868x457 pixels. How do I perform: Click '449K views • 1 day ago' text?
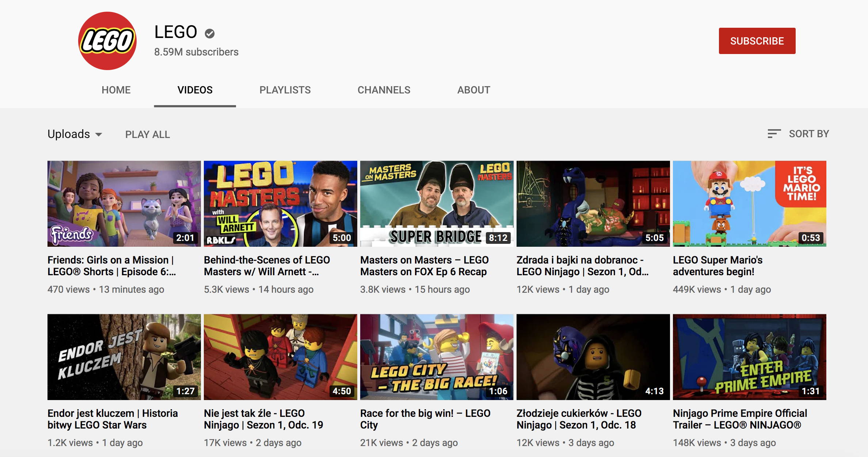coord(722,289)
